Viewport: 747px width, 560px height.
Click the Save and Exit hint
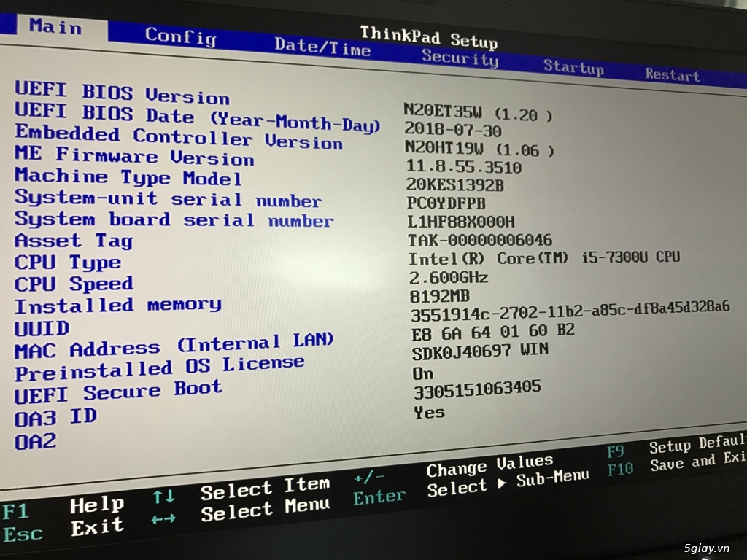[x=698, y=461]
